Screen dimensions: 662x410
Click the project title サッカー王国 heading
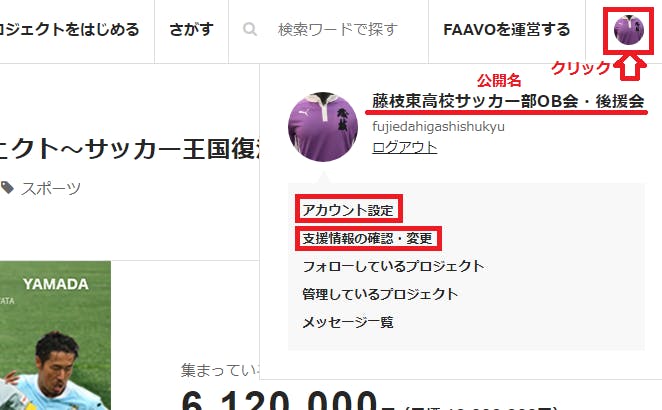tap(129, 149)
